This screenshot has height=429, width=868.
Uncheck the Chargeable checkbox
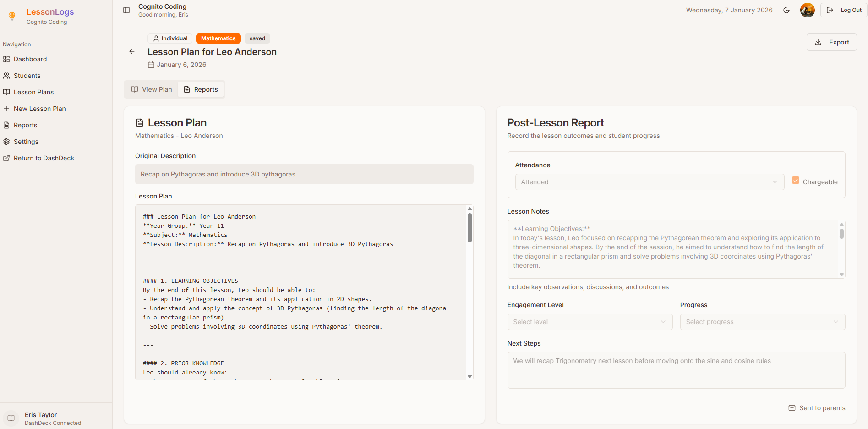pyautogui.click(x=796, y=180)
